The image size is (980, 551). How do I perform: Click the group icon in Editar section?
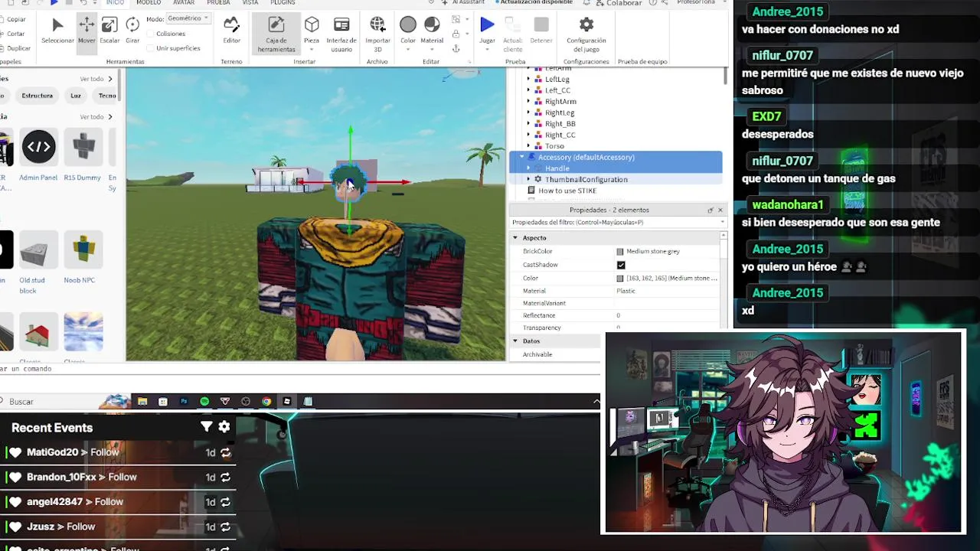[x=456, y=19]
